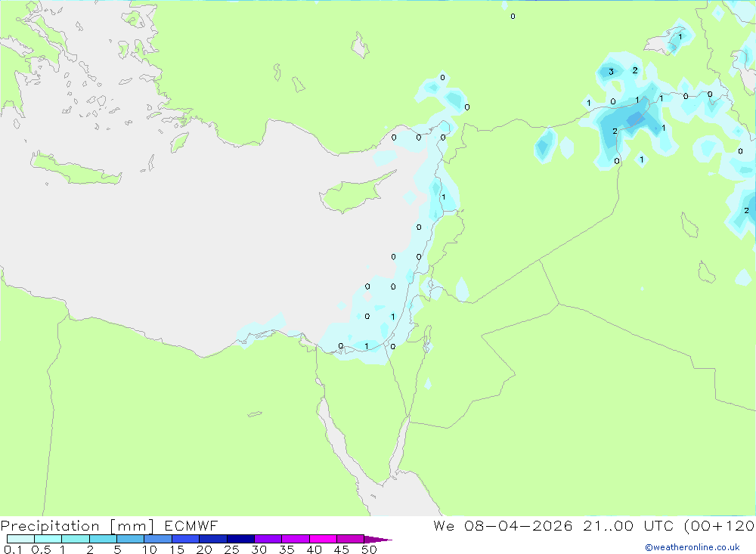Viewport: 756px width, 554px height.
Task: Select the 2–5 mm legend color box
Action: 103,539
